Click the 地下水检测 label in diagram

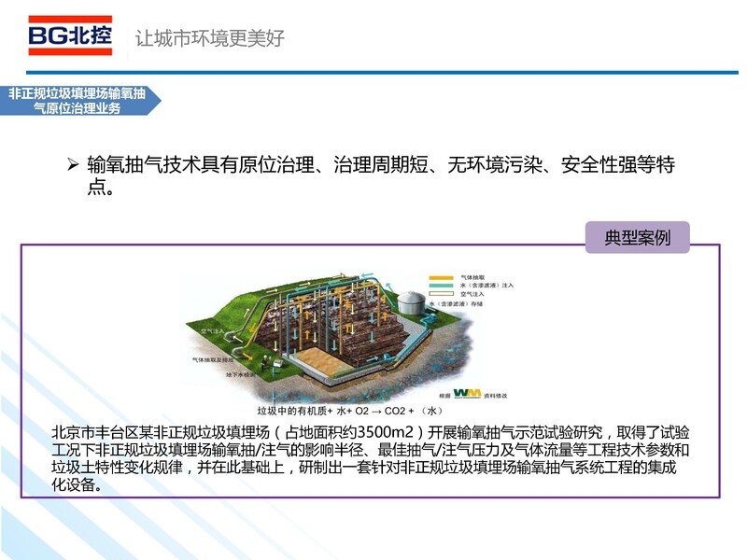pyautogui.click(x=216, y=372)
